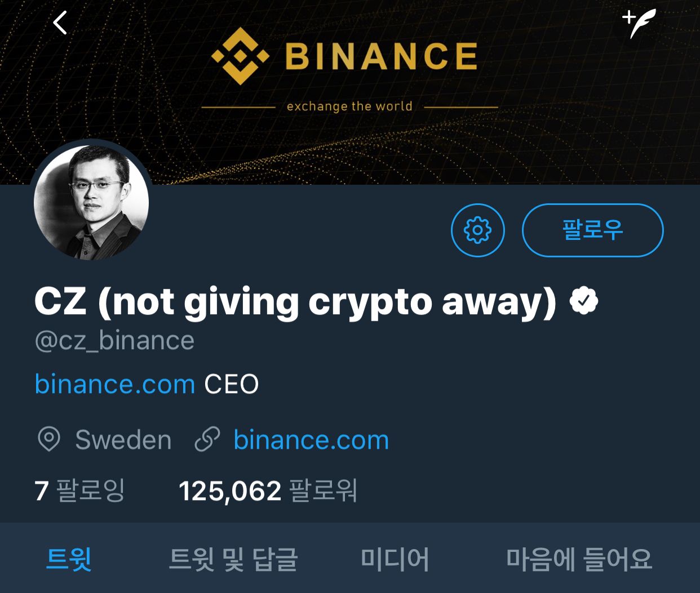Tap the Binance diamond logo in banner
700x593 pixels.
pos(240,56)
